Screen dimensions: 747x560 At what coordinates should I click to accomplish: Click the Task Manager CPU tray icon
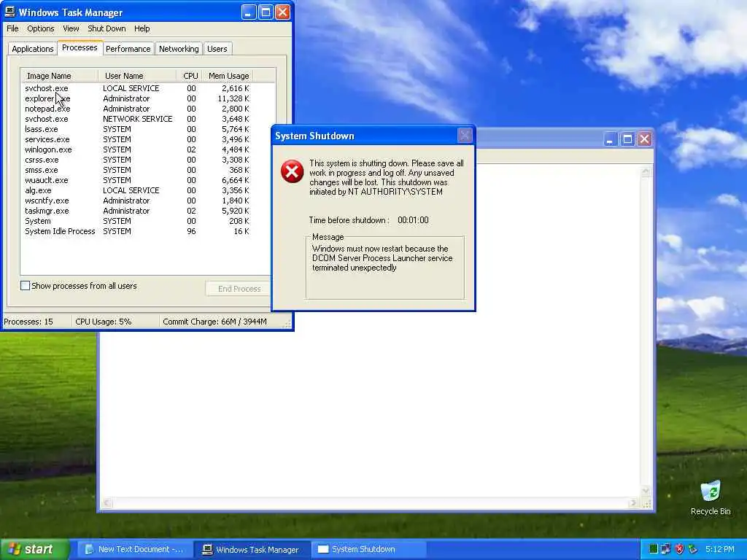click(x=654, y=549)
